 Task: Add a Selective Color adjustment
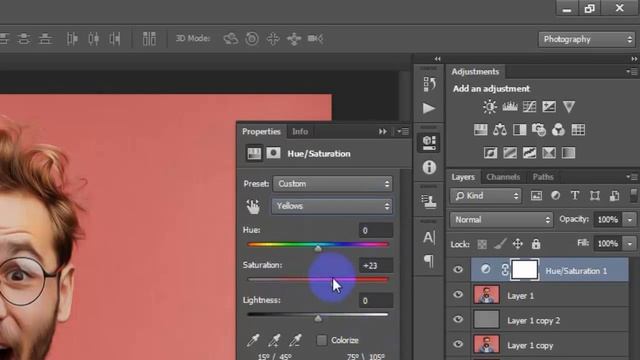coord(549,153)
